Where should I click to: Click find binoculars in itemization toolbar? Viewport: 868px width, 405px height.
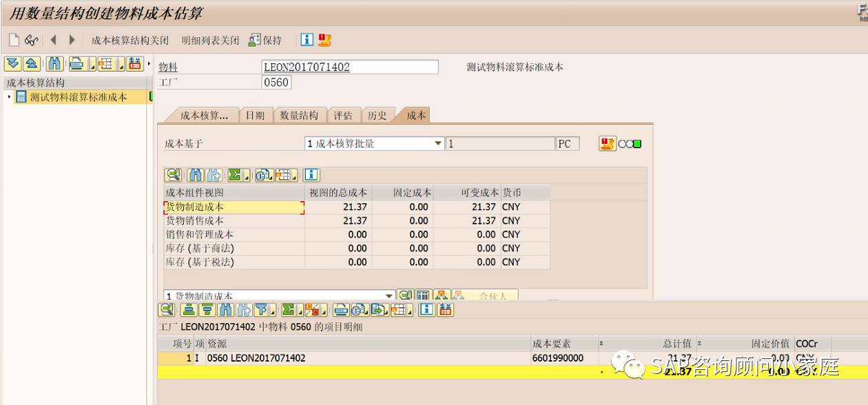point(226,310)
